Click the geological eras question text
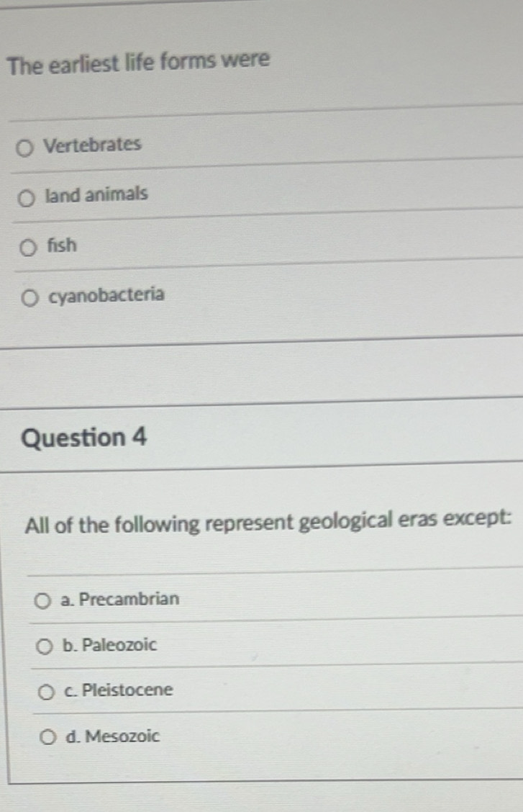 coord(268,521)
